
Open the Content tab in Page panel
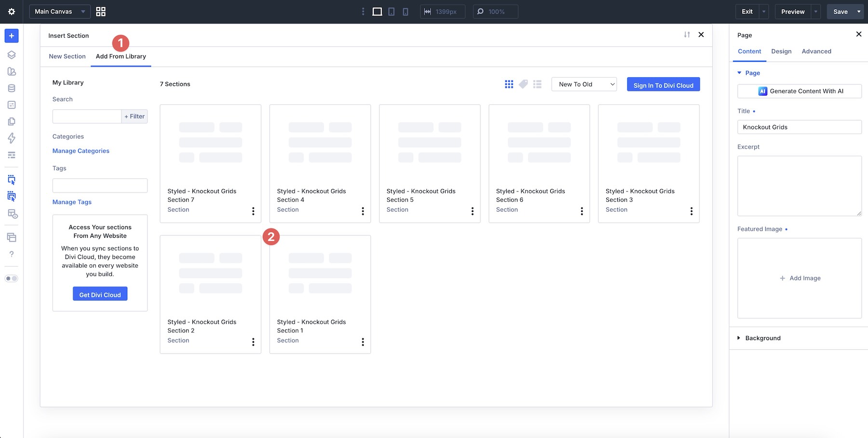point(749,51)
